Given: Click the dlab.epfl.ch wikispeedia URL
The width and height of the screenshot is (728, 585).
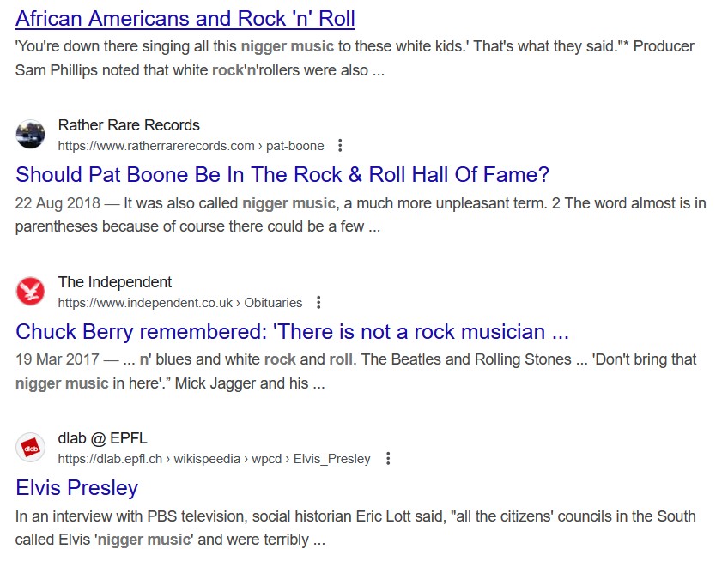Looking at the screenshot, I should pos(214,459).
